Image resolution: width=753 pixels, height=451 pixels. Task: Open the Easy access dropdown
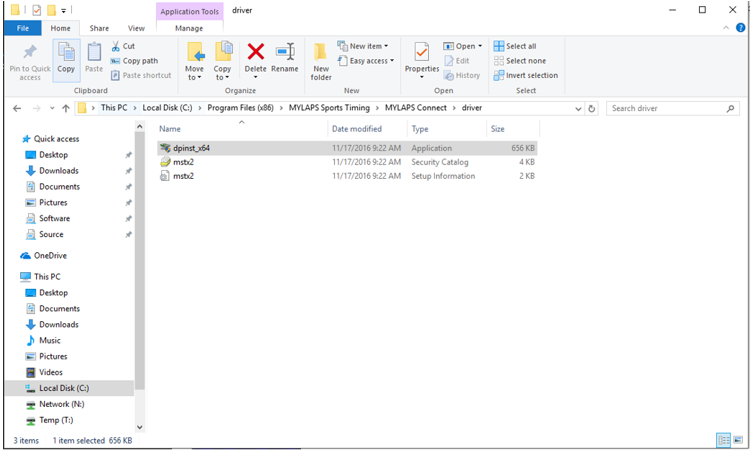368,61
